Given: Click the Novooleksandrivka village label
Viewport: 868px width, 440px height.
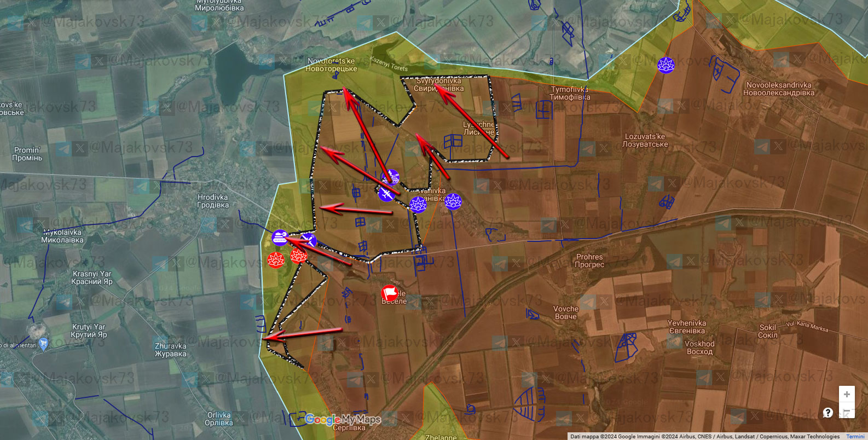Looking at the screenshot, I should [x=779, y=89].
